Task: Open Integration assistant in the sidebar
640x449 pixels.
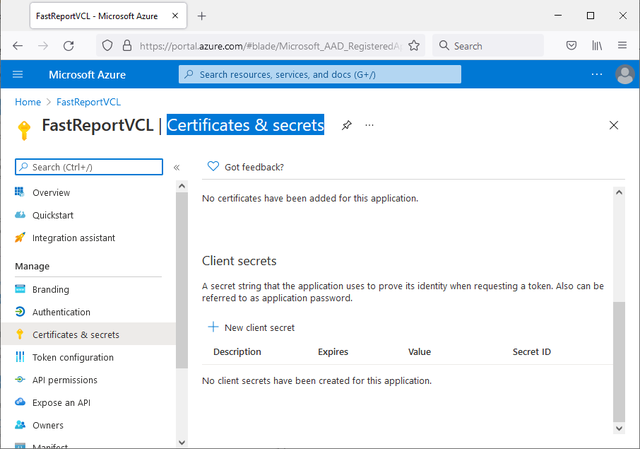Action: [x=73, y=238]
